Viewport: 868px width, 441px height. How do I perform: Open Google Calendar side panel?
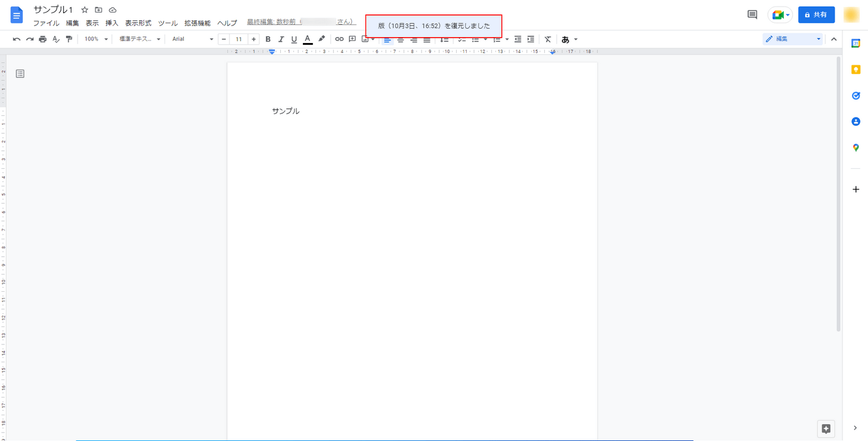[x=855, y=44]
